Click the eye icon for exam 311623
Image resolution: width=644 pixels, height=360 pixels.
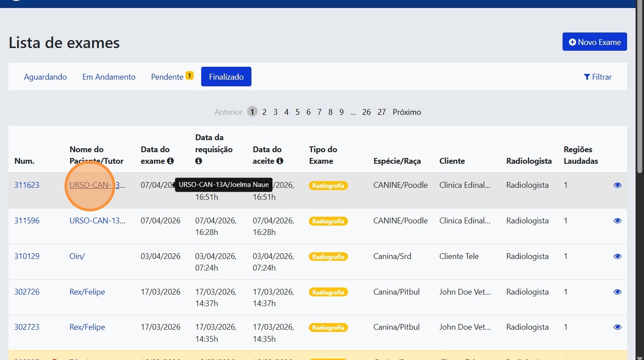(617, 185)
